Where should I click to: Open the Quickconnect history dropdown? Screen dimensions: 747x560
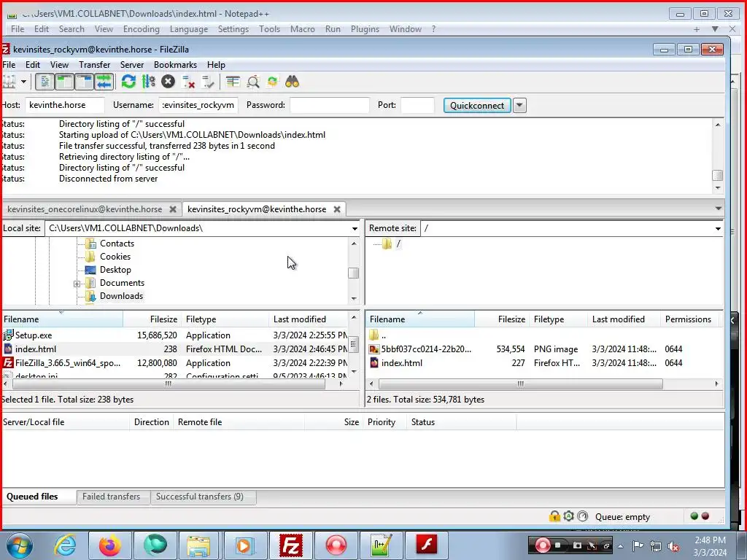pyautogui.click(x=519, y=105)
